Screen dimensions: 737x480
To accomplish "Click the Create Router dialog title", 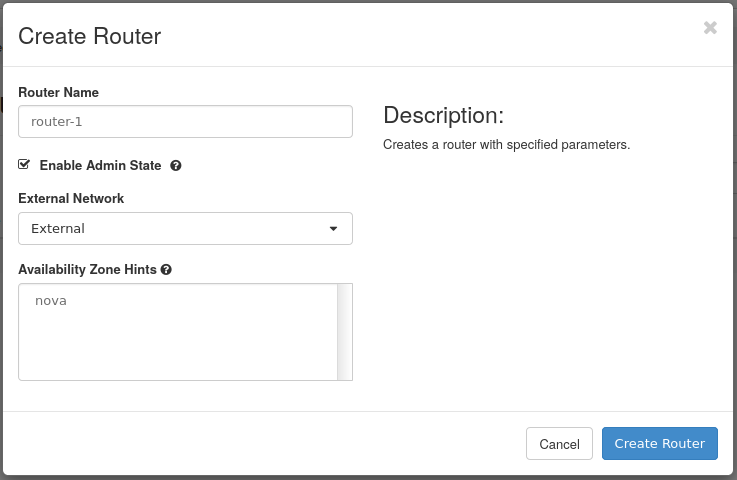I will pyautogui.click(x=90, y=36).
